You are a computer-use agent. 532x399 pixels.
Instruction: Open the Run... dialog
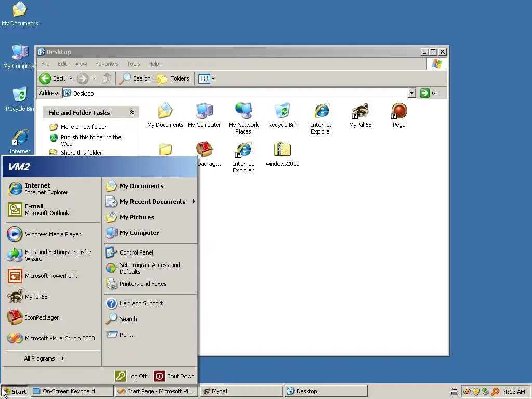coord(150,335)
